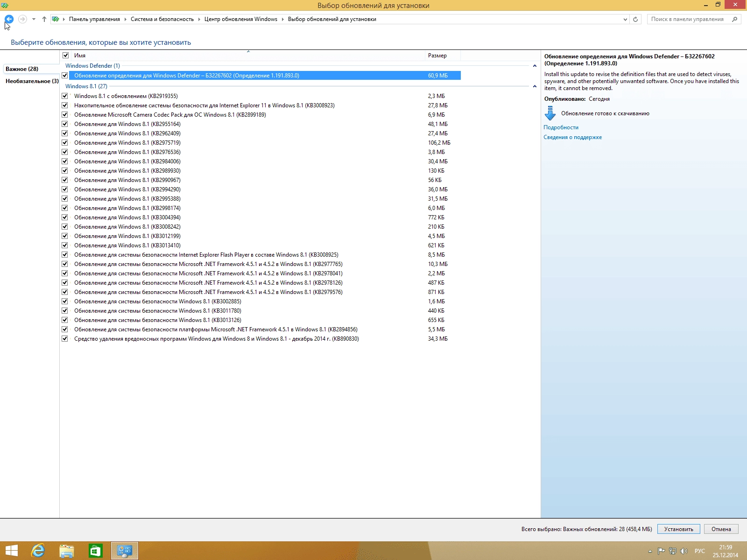Screen dimensions: 747x560
Task: Click the Control Panel taskbar icon
Action: coord(125,551)
